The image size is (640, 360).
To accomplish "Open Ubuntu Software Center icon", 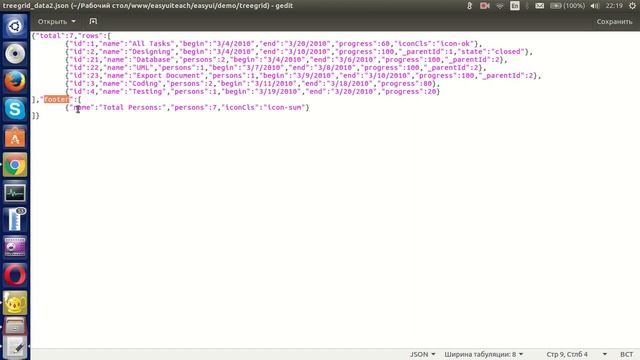I will point(15,137).
